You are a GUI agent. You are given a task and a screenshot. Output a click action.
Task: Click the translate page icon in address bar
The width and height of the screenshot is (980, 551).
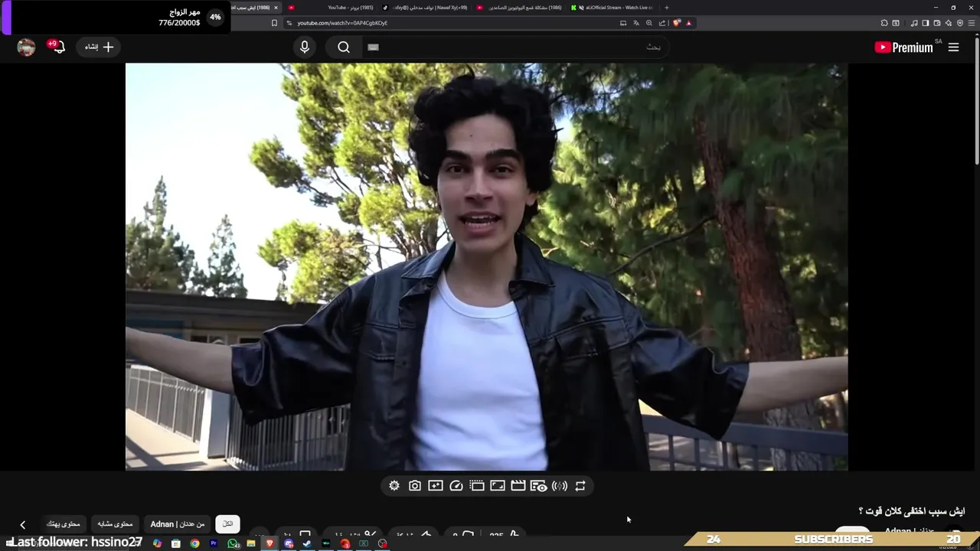[x=636, y=23]
